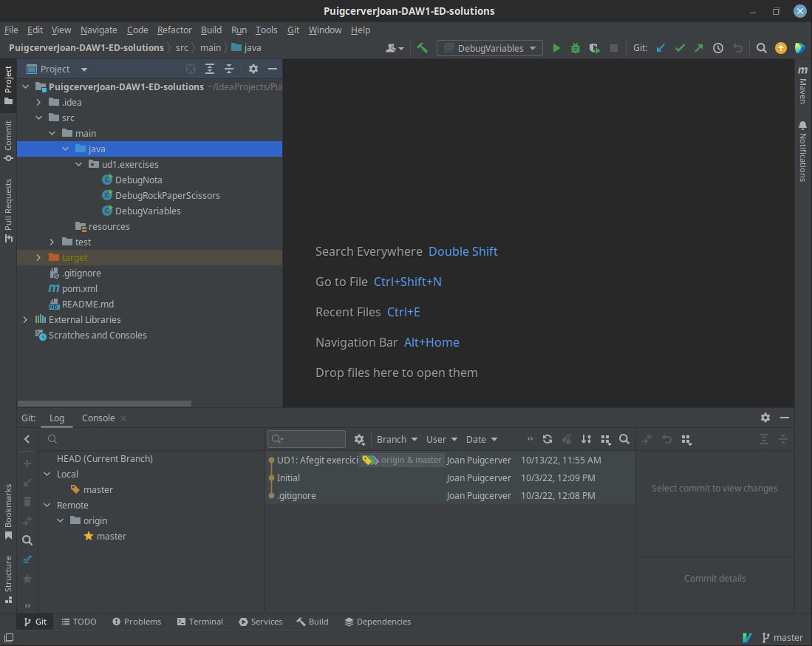The image size is (812, 646).
Task: Refresh the Git log
Action: click(x=547, y=439)
